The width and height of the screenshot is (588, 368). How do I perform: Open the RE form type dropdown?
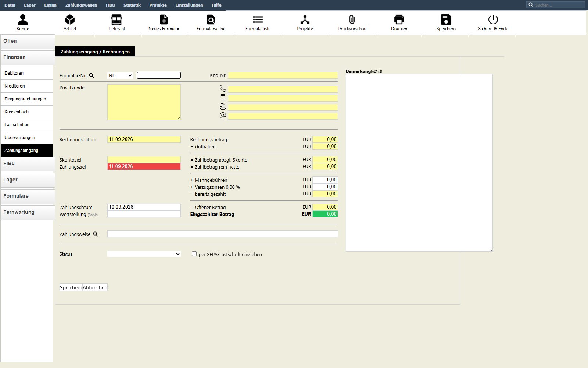coord(120,75)
